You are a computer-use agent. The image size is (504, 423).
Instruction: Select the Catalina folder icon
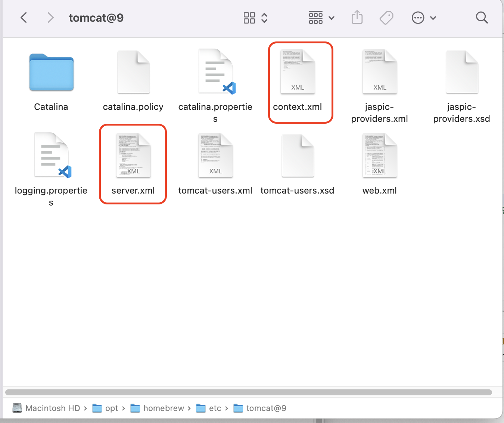tap(52, 72)
